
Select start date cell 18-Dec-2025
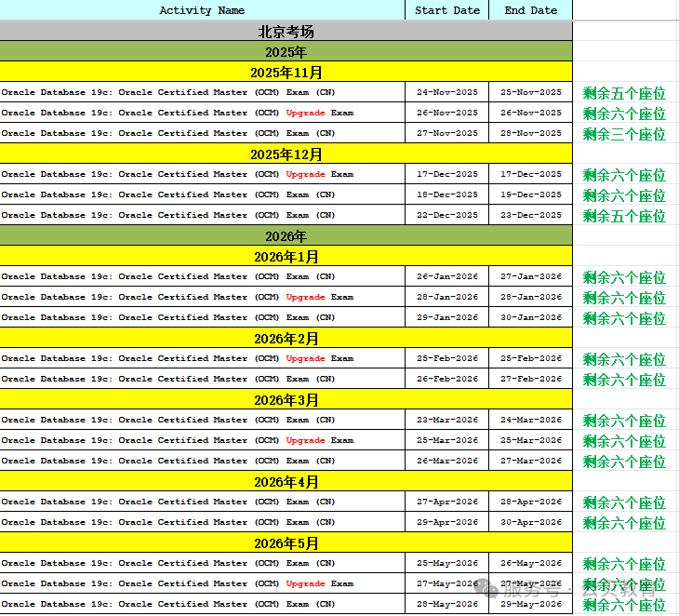[x=446, y=194]
